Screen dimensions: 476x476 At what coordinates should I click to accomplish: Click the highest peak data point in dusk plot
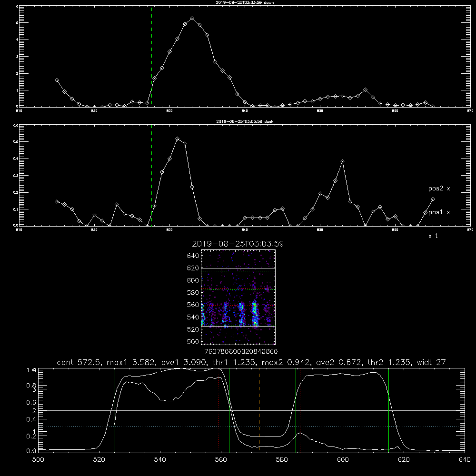pos(177,139)
